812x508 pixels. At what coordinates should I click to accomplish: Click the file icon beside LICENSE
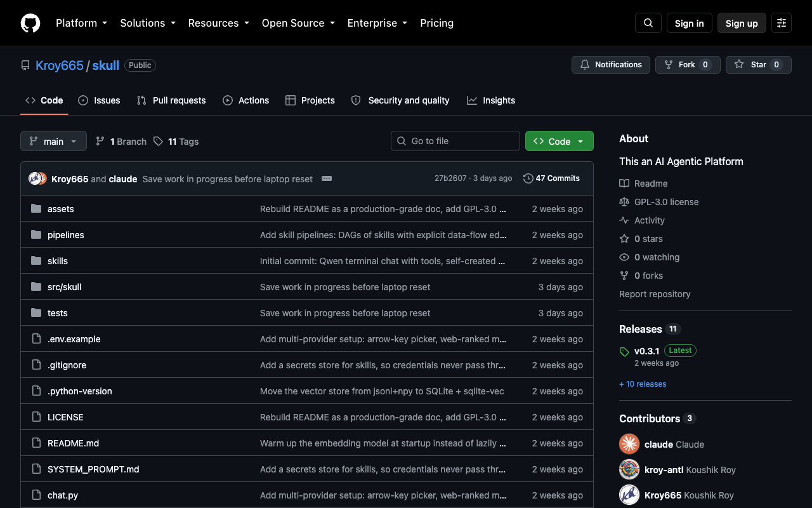coord(36,417)
